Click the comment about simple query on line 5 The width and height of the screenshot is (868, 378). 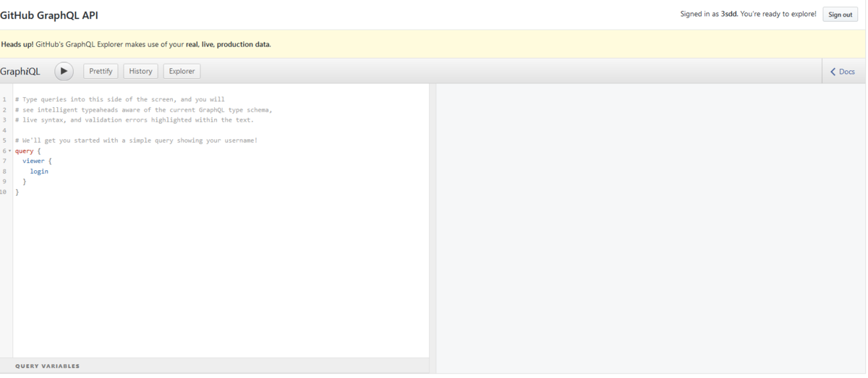tap(136, 140)
